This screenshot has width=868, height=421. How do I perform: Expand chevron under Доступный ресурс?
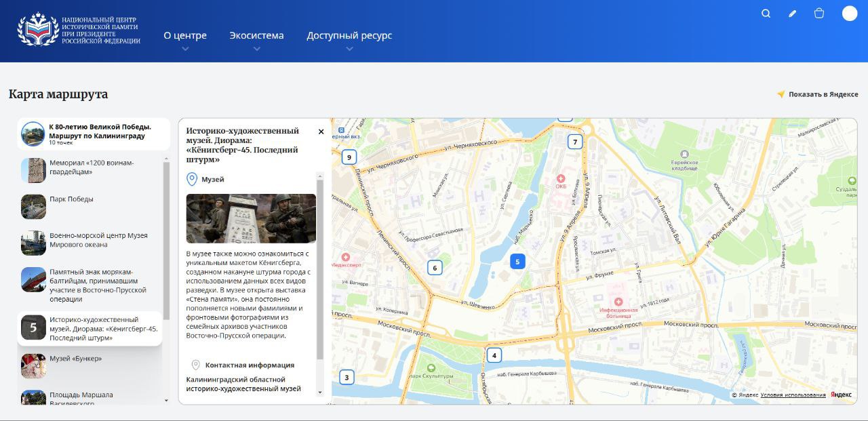point(349,49)
